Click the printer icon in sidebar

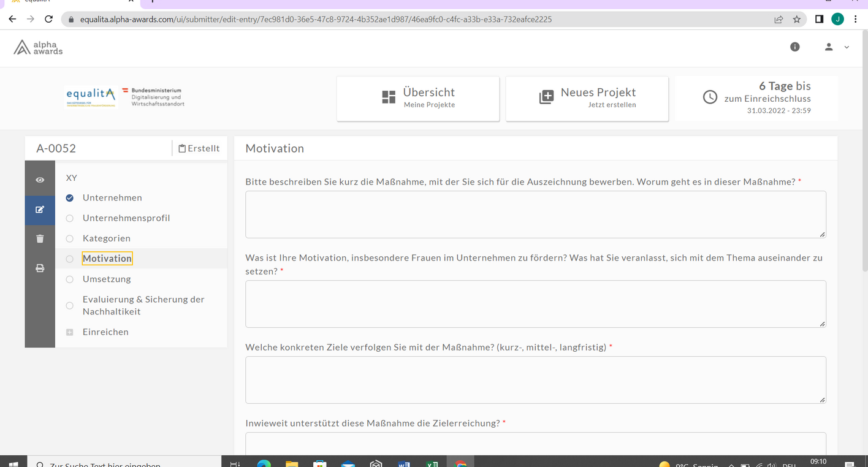(x=40, y=268)
